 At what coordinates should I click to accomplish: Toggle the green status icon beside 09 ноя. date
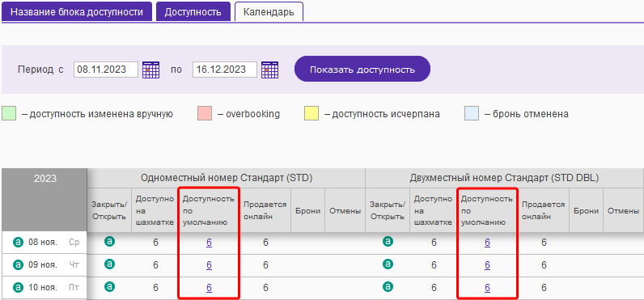point(18,265)
